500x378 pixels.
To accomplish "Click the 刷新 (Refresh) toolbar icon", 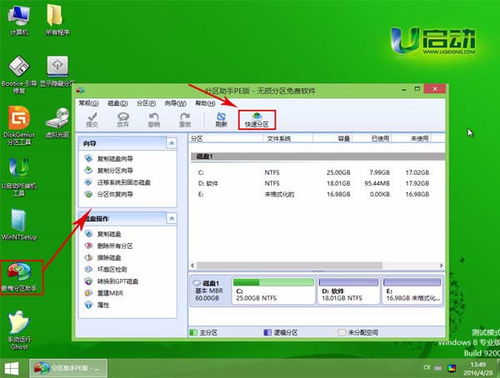I will tap(221, 120).
